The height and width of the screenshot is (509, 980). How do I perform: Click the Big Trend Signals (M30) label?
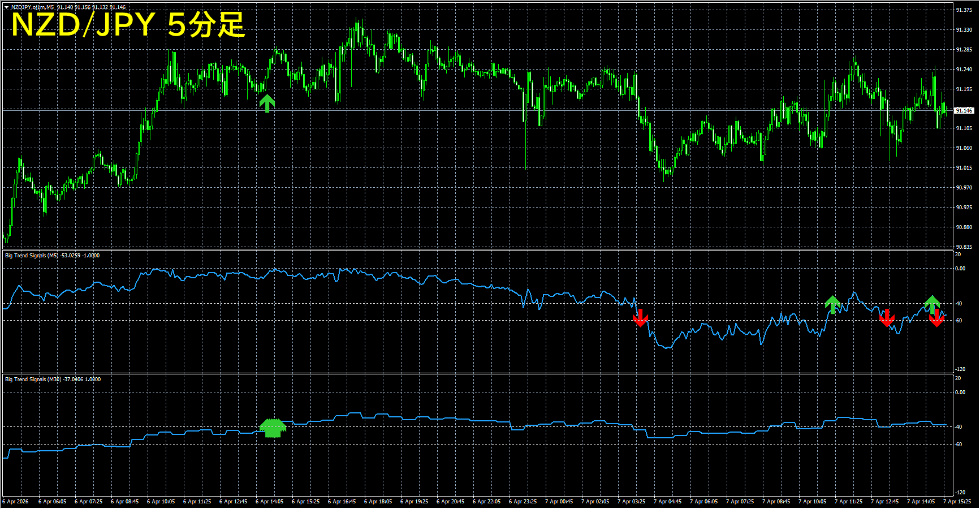(33, 379)
